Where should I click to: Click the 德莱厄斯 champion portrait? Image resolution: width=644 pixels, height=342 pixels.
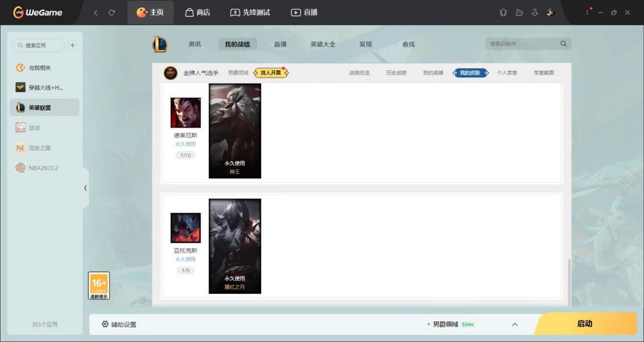(185, 113)
